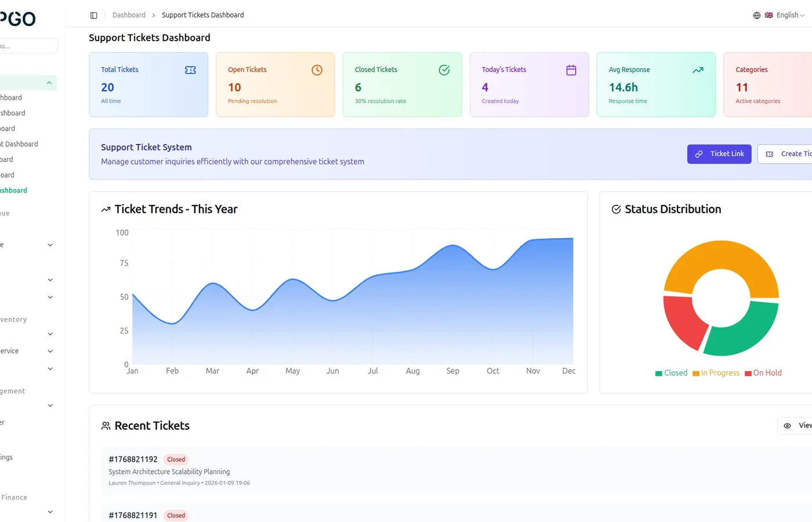Select the In Progress legend swatch
Image resolution: width=812 pixels, height=522 pixels.
[x=696, y=374]
